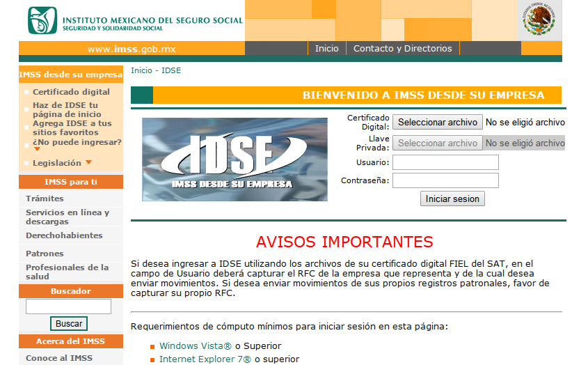Open Profesionales de la salud
The width and height of the screenshot is (588, 365).
click(x=67, y=272)
